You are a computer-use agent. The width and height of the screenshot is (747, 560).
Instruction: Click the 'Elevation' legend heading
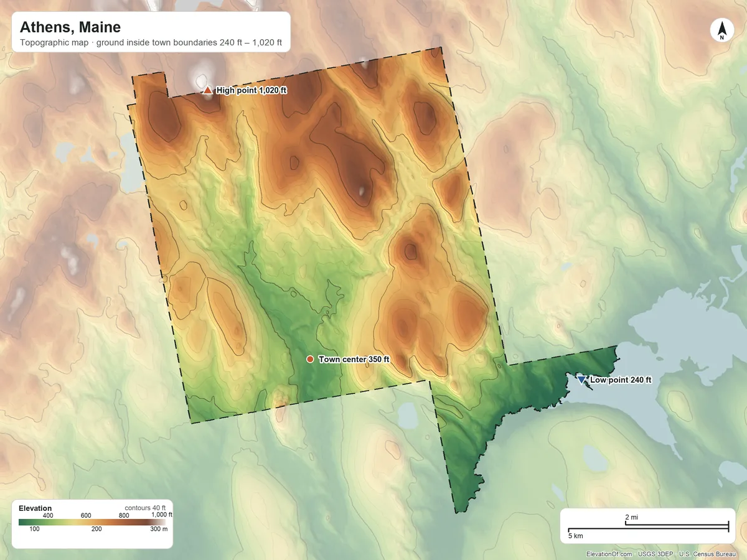35,508
